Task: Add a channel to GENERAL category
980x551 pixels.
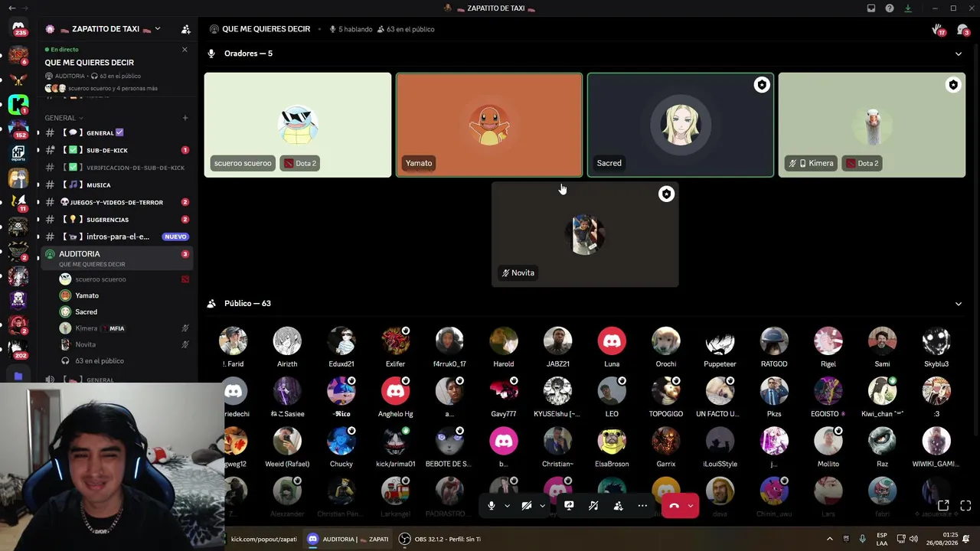Action: 185,118
